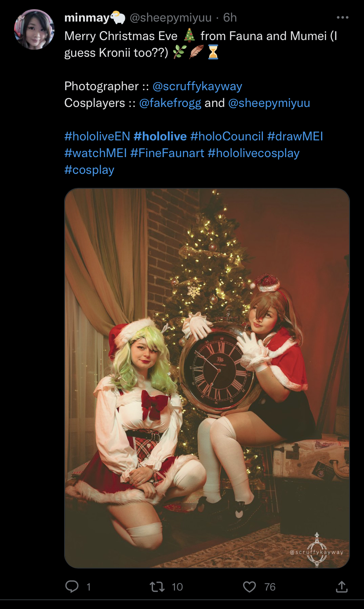Image resolution: width=364 pixels, height=609 pixels.
Task: Open the #drawMEI hashtag
Action: (295, 136)
